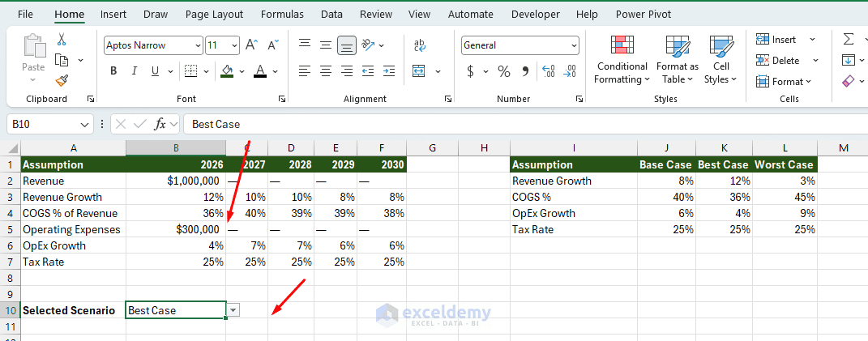This screenshot has height=341, width=868.
Task: Open the number format General dropdown
Action: click(x=574, y=45)
